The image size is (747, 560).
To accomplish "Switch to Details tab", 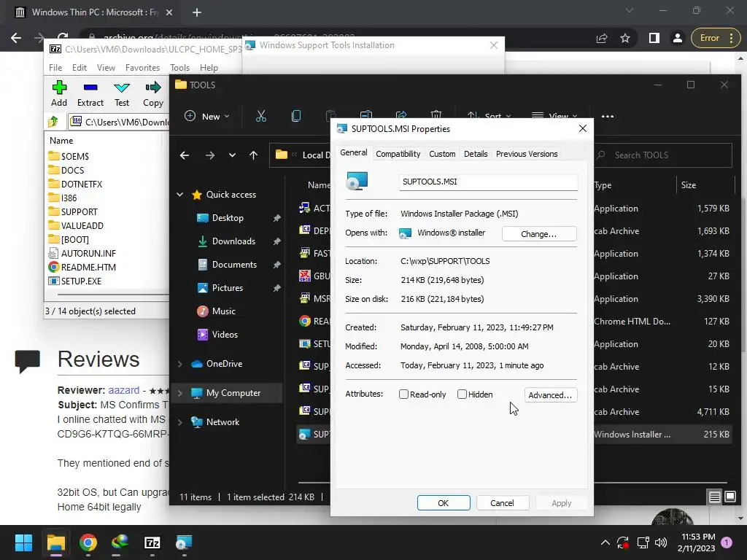I will click(x=476, y=154).
